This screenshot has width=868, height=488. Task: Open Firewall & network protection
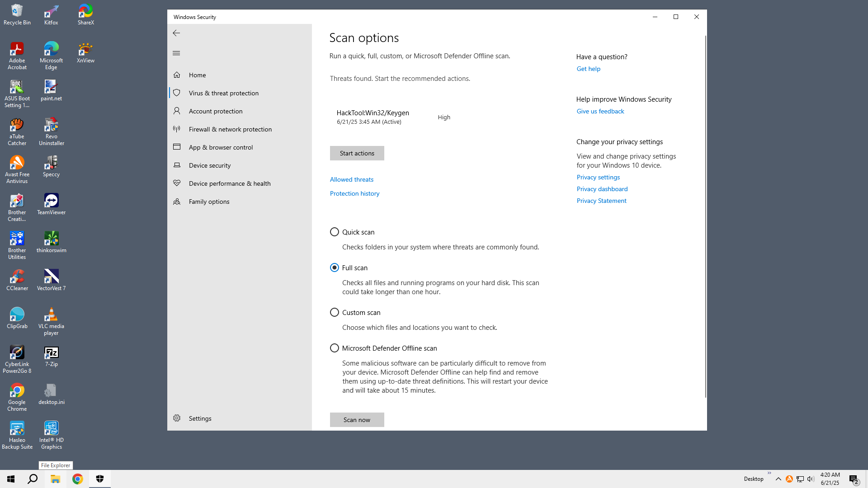(240, 129)
